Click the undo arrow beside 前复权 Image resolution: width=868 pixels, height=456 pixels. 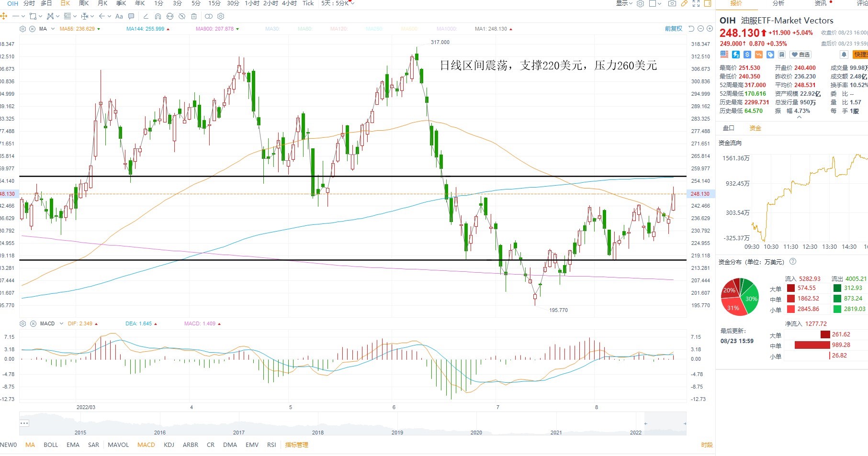tap(691, 29)
